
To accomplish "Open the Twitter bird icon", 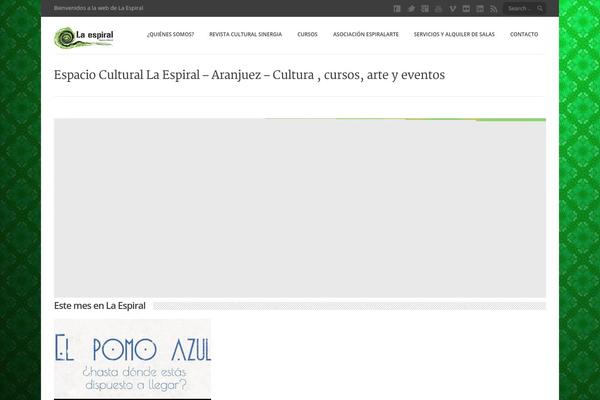I will [411, 8].
